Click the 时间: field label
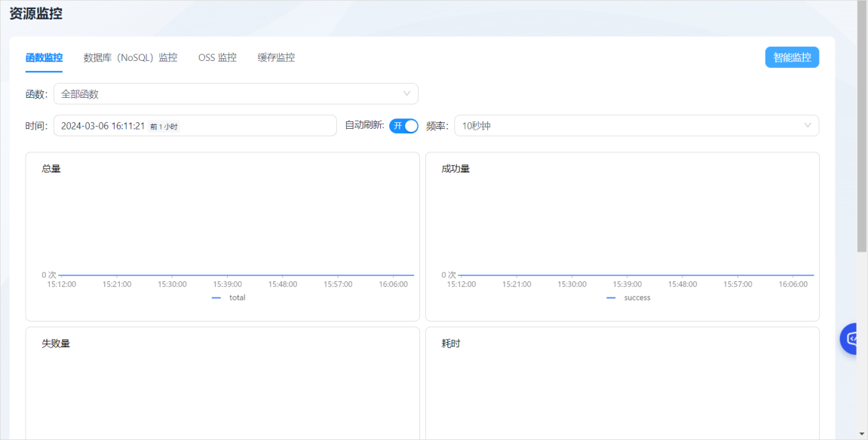This screenshot has width=868, height=440. (36, 126)
